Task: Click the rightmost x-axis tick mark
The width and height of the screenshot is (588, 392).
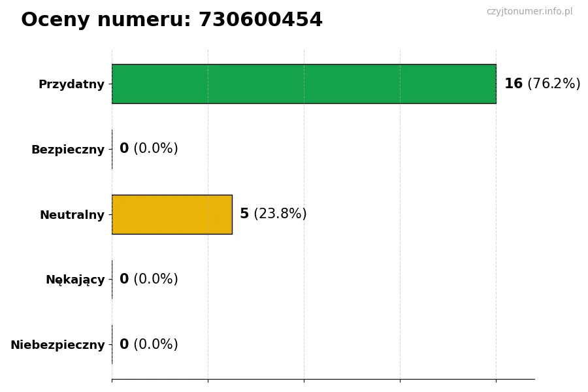Action: 496,380
